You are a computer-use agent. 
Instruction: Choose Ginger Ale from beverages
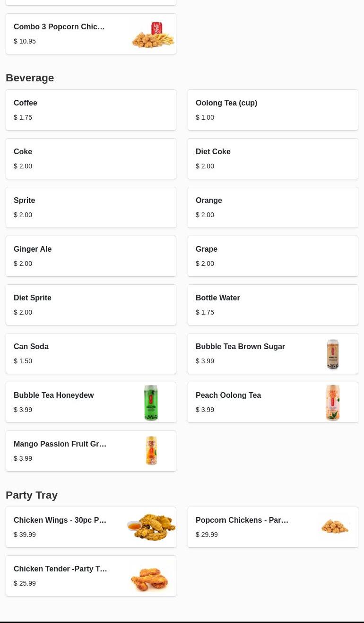click(x=91, y=256)
